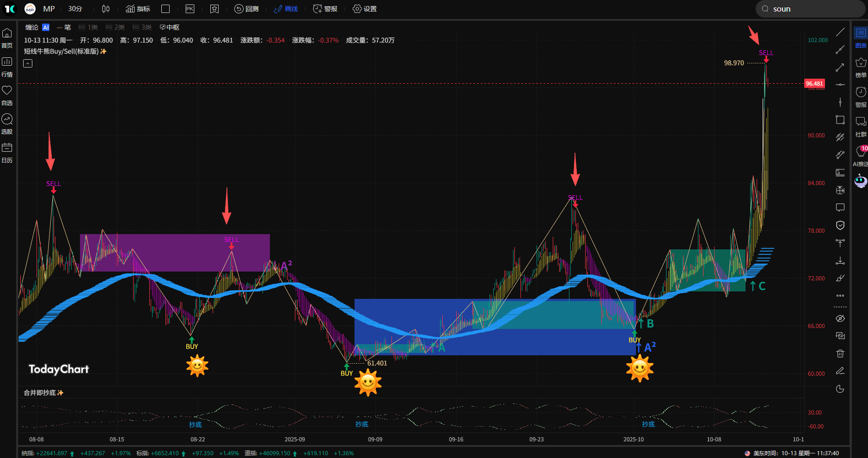Image resolution: width=868 pixels, height=458 pixels.
Task: Collapse the indicator legend with the arrow button
Action: pyautogui.click(x=27, y=63)
